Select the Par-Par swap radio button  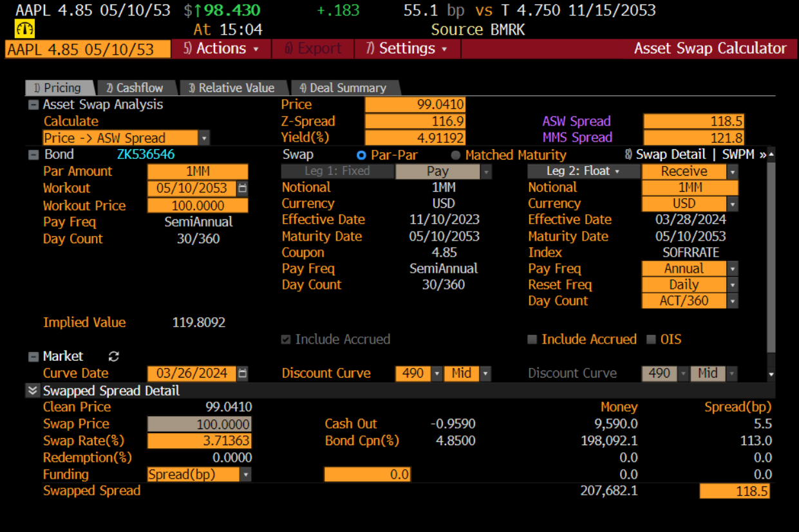click(x=361, y=155)
